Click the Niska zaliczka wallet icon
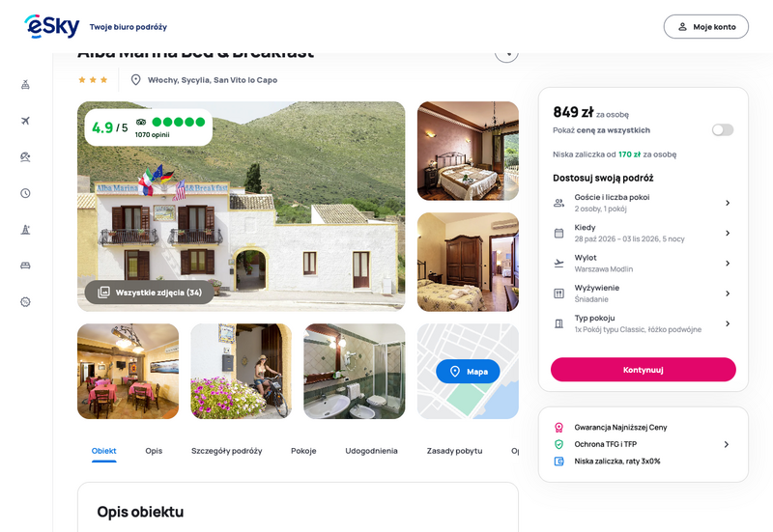This screenshot has width=773, height=532. pos(558,462)
